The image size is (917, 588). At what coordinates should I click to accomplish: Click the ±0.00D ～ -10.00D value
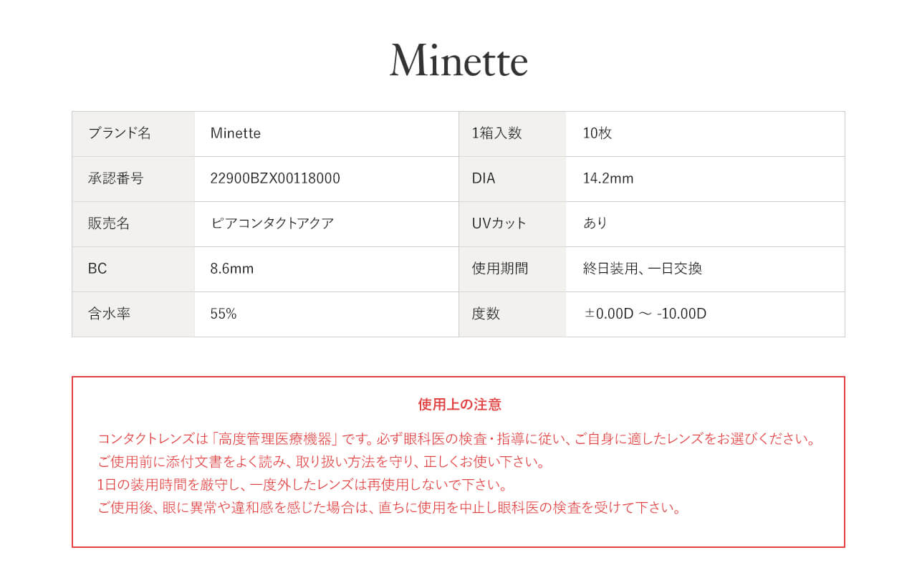645,314
